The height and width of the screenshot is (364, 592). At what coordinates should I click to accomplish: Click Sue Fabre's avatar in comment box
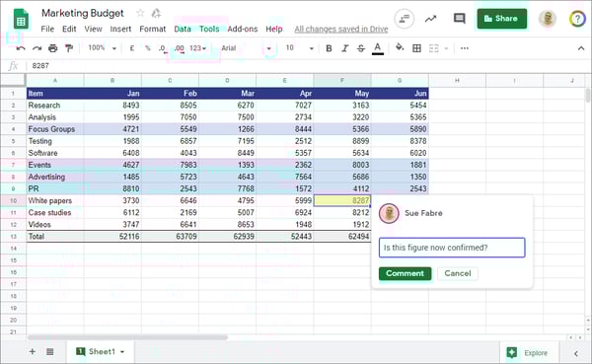[389, 213]
